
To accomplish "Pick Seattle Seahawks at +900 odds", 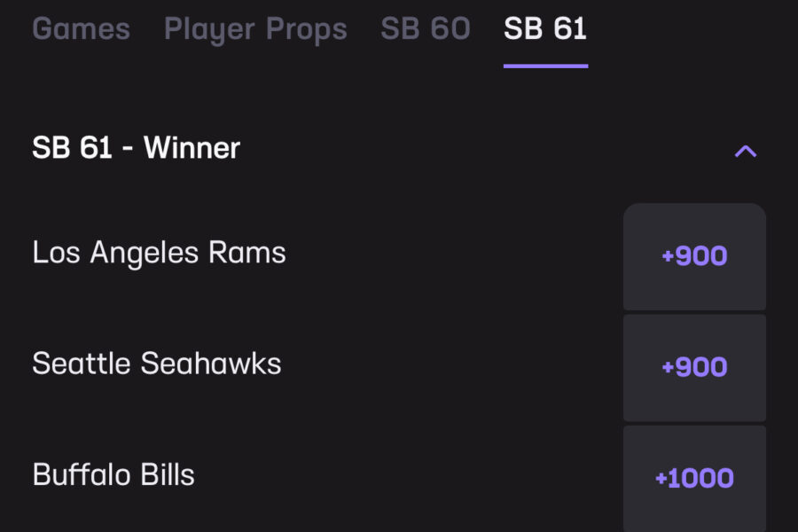I will 694,367.
